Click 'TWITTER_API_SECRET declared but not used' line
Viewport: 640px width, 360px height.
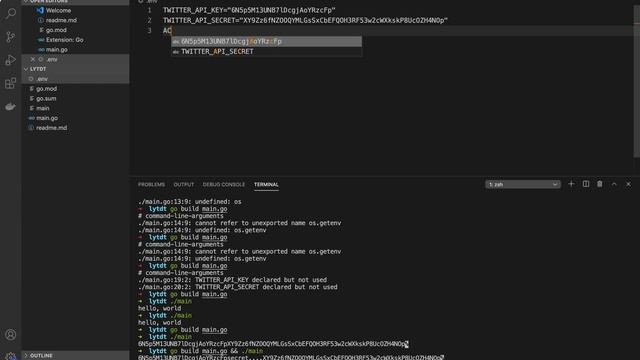point(238,287)
